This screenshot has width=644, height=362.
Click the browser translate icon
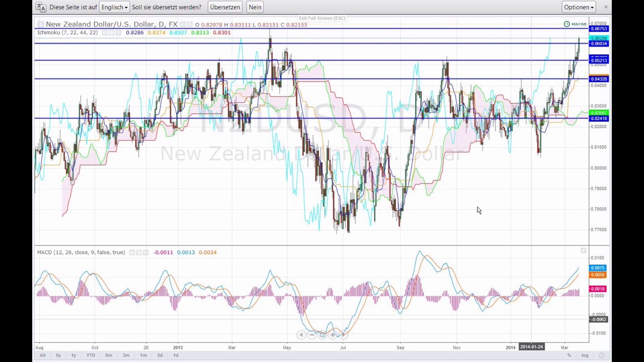click(x=41, y=7)
